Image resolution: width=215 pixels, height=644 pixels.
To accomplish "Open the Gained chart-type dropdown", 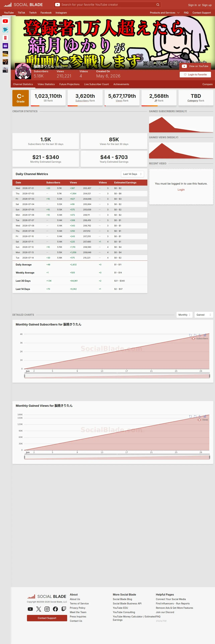I will [x=204, y=315].
